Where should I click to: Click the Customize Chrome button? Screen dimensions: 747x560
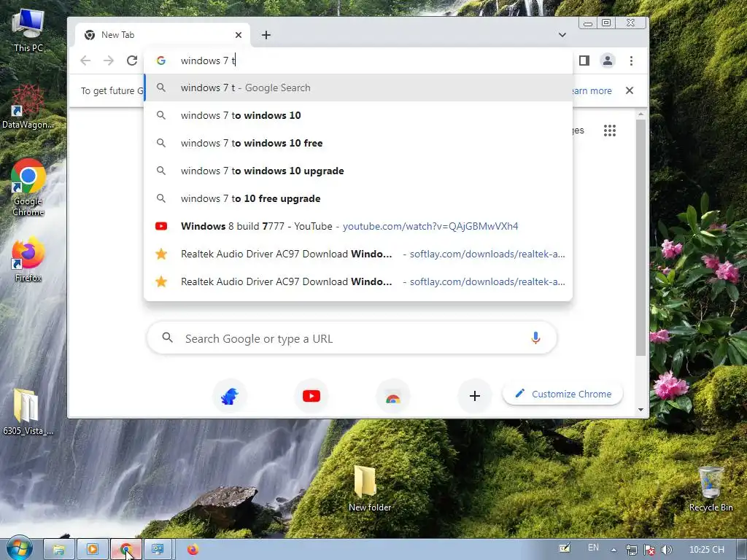click(562, 394)
